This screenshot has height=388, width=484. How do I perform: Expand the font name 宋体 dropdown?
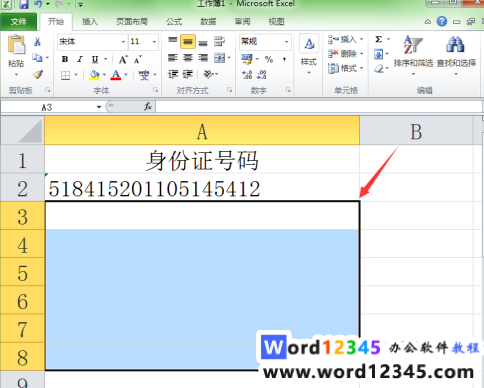[123, 42]
